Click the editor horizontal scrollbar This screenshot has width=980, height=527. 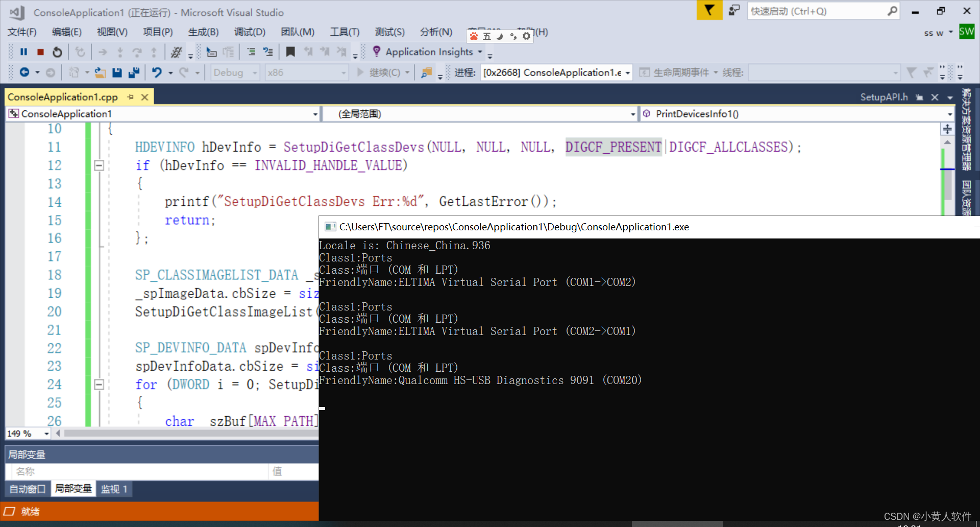[x=191, y=434]
